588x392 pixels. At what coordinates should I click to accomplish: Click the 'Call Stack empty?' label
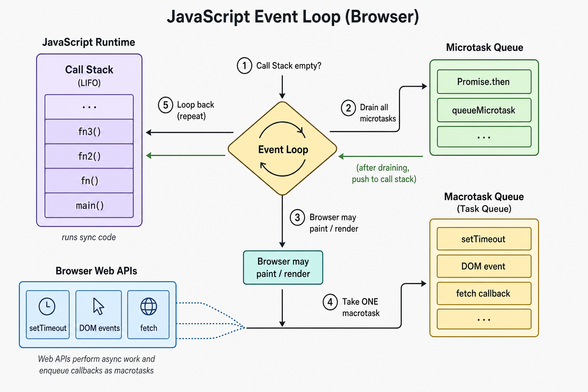point(289,66)
